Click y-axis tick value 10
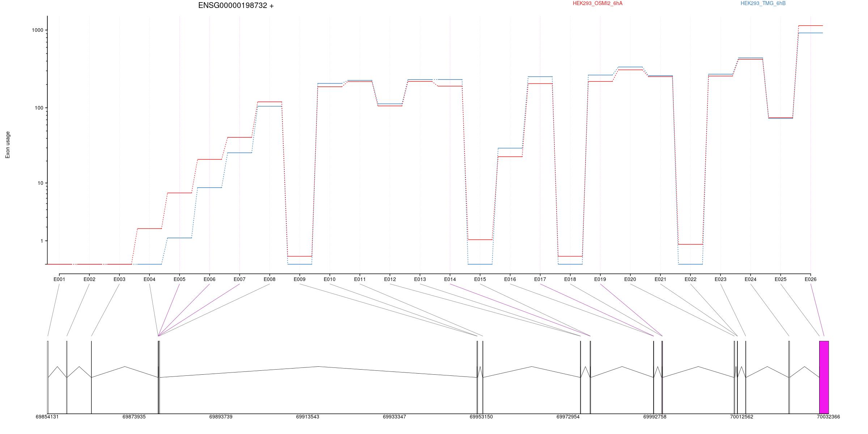 [x=41, y=183]
